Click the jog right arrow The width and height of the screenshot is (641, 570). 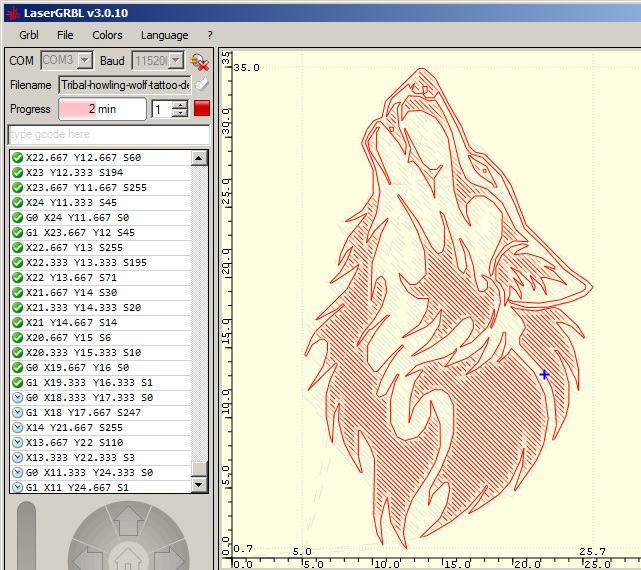(x=169, y=559)
